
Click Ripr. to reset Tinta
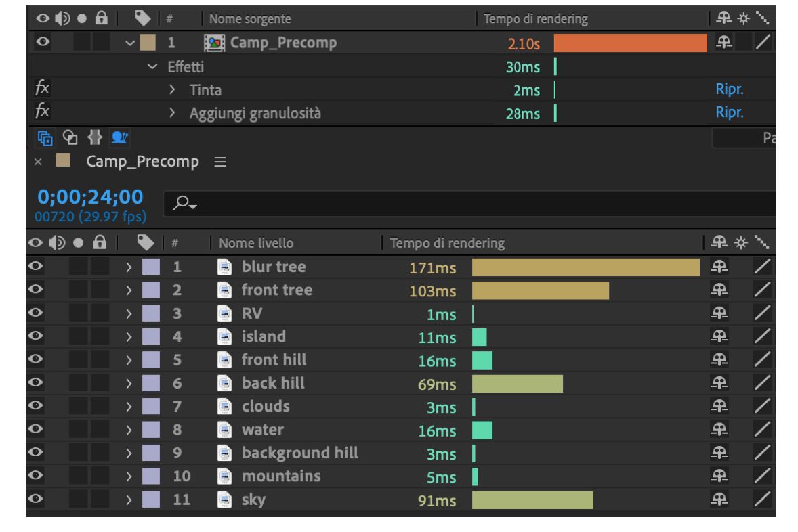(730, 90)
